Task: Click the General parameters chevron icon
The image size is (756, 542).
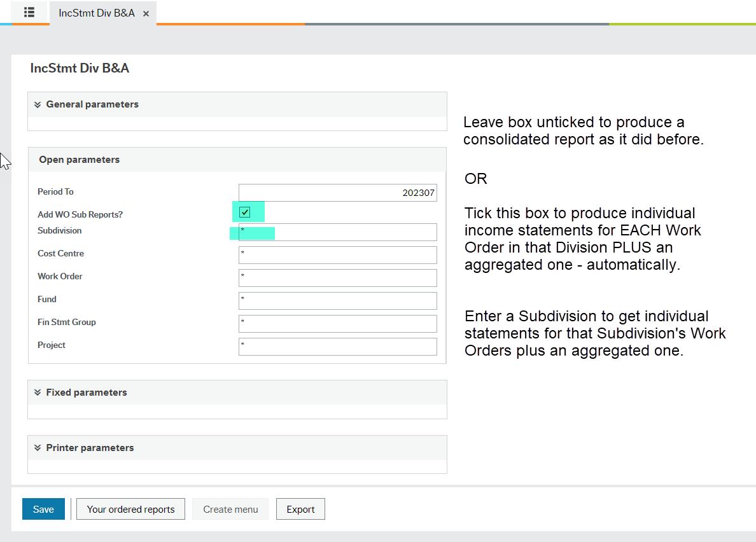Action: (x=37, y=104)
